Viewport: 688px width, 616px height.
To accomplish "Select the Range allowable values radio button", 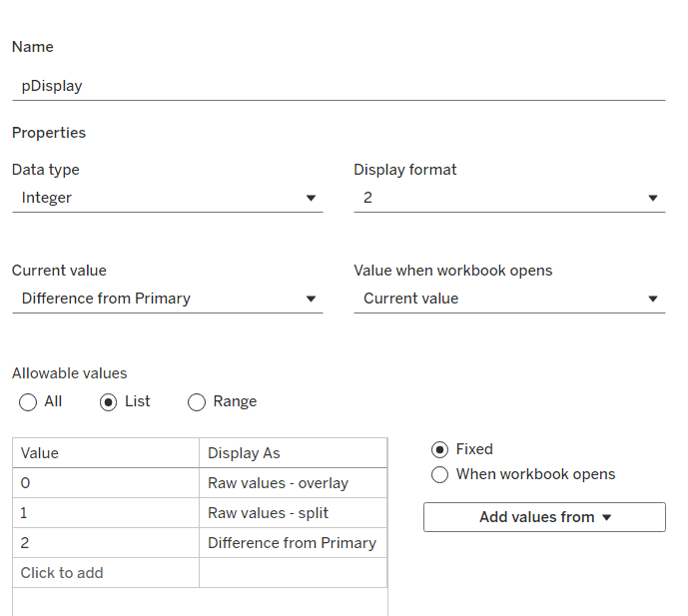I will pyautogui.click(x=196, y=401).
